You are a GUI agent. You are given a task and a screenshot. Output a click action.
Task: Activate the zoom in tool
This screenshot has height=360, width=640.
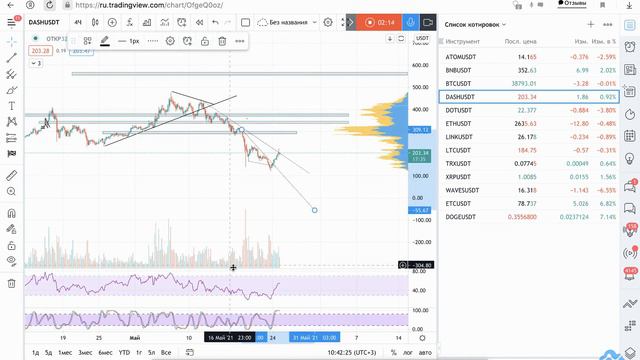pos(11,191)
